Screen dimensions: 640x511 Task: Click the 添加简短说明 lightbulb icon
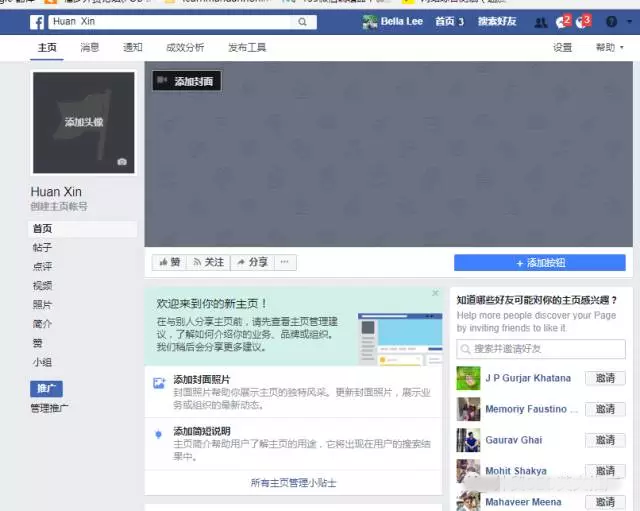coord(159,434)
